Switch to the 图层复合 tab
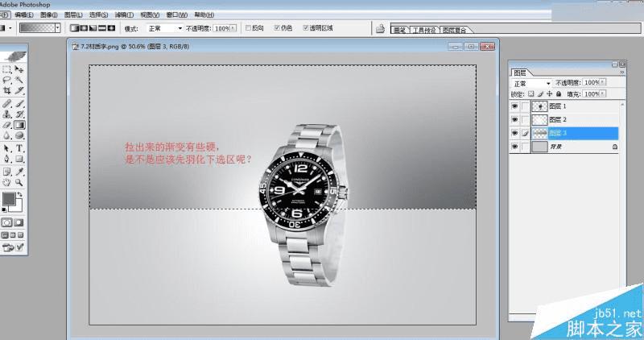 455,30
